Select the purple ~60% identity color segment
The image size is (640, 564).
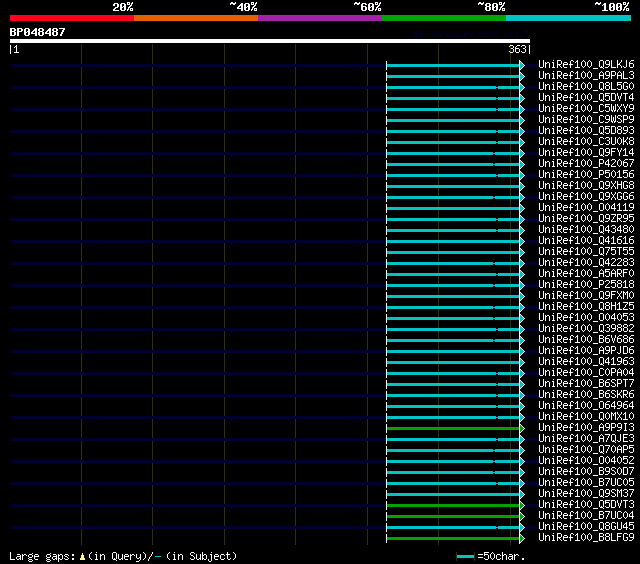pos(320,18)
